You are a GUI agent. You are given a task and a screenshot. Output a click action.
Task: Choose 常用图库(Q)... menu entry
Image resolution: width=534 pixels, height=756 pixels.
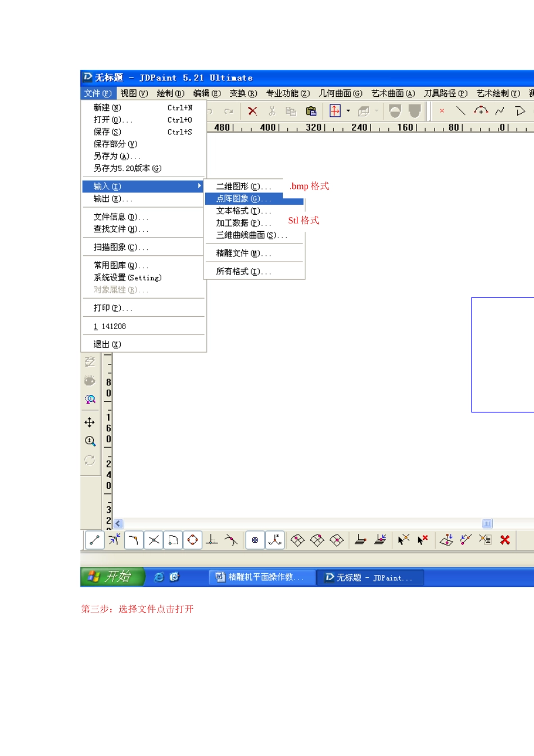click(143, 265)
